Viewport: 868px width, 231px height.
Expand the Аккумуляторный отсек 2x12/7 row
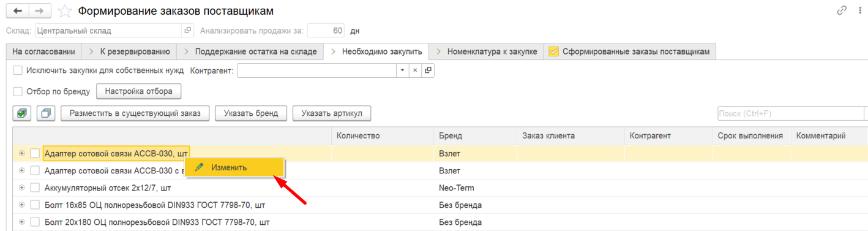click(22, 187)
